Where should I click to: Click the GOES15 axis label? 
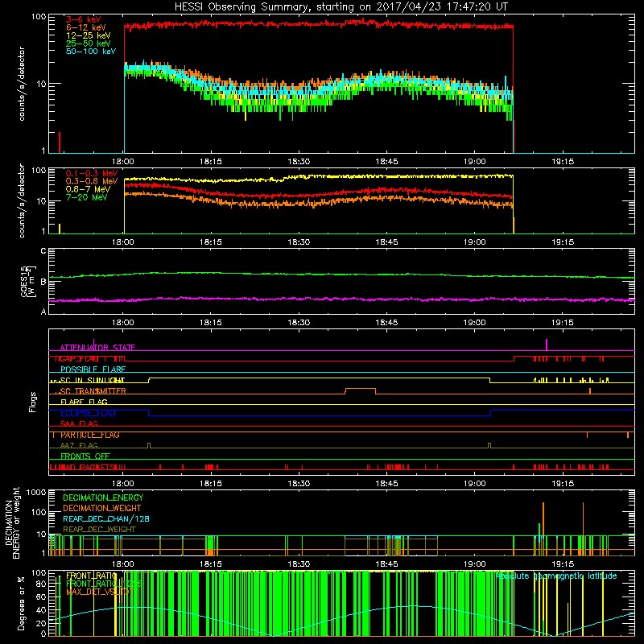click(27, 281)
